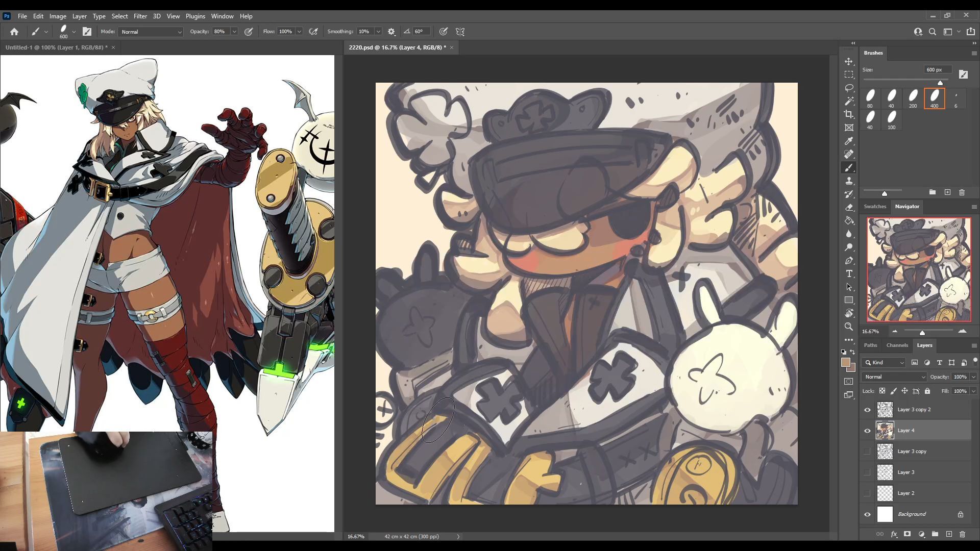Select the Magic Wand tool
The width and height of the screenshot is (980, 551).
849,101
